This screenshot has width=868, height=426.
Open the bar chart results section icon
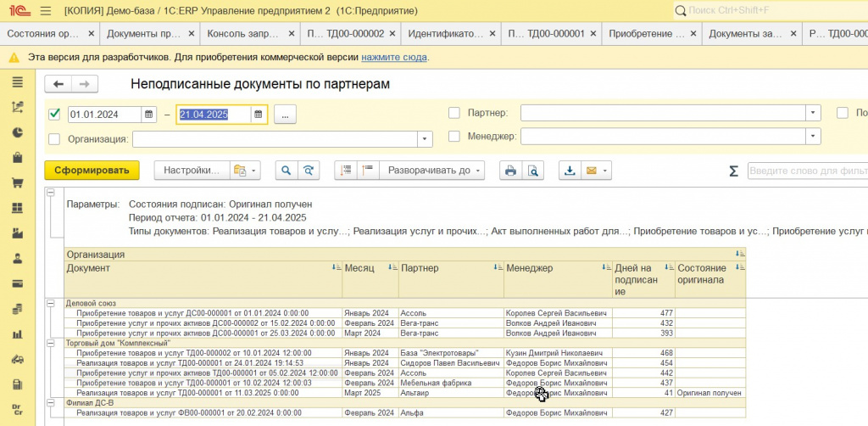tap(17, 334)
